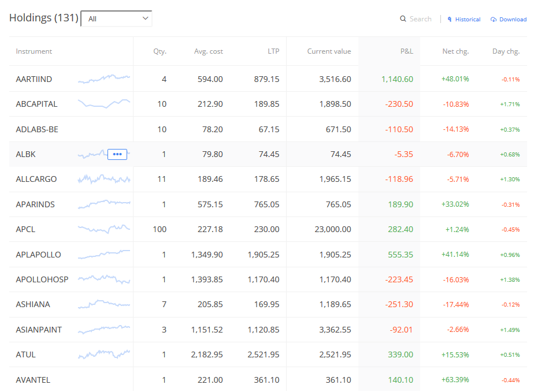This screenshot has height=392, width=534.
Task: Select the APCL instrument name
Action: 25,229
